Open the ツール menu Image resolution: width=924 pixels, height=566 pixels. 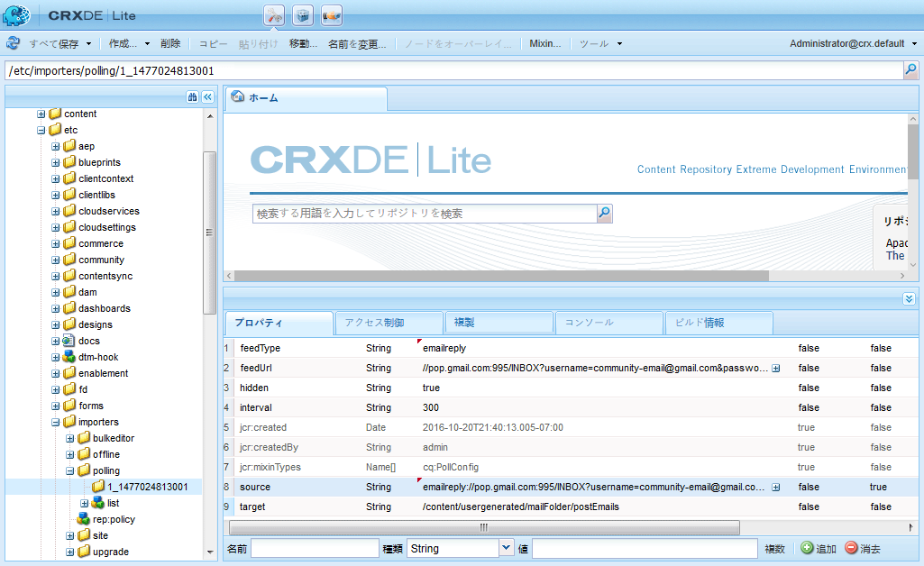[600, 43]
